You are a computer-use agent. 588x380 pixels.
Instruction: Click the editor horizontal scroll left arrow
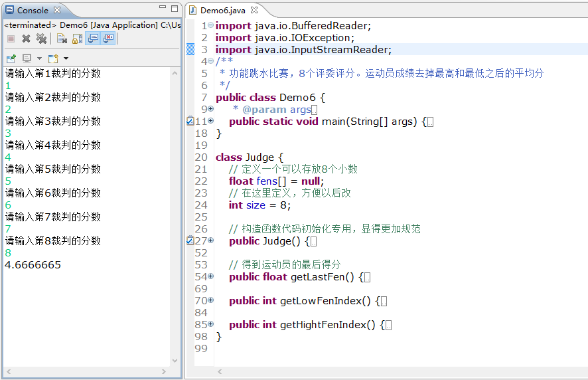220,372
